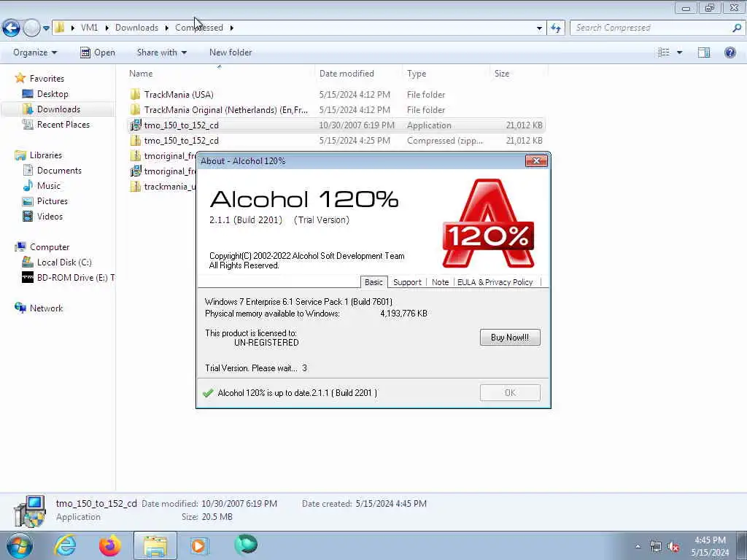
Task: Open the Windows Start menu
Action: pyautogui.click(x=20, y=545)
